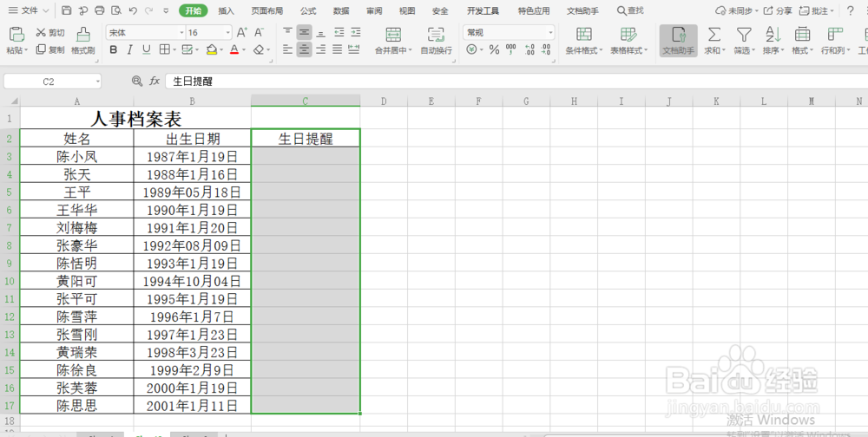Screen dimensions: 868x437
Task: Toggle middle vertical alignment
Action: [304, 32]
